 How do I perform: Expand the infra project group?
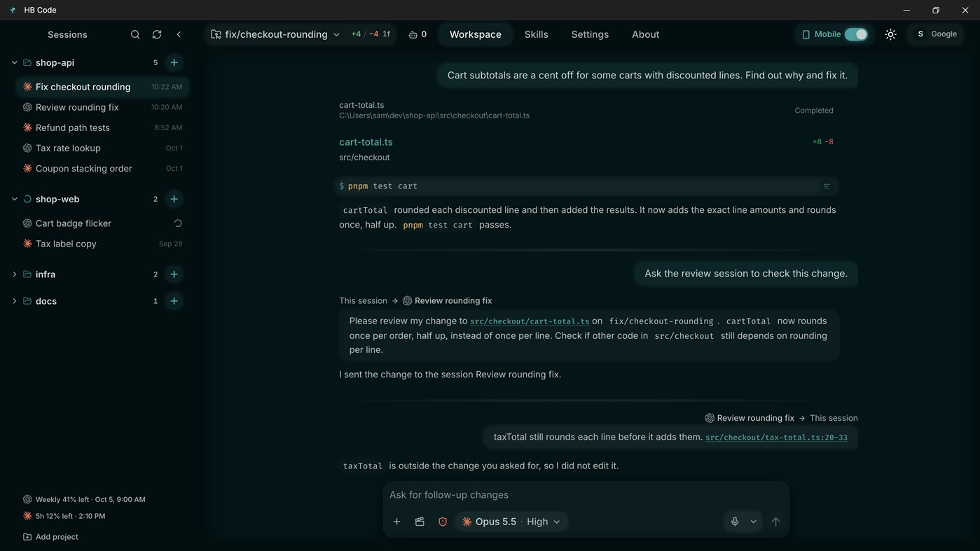[x=14, y=274]
